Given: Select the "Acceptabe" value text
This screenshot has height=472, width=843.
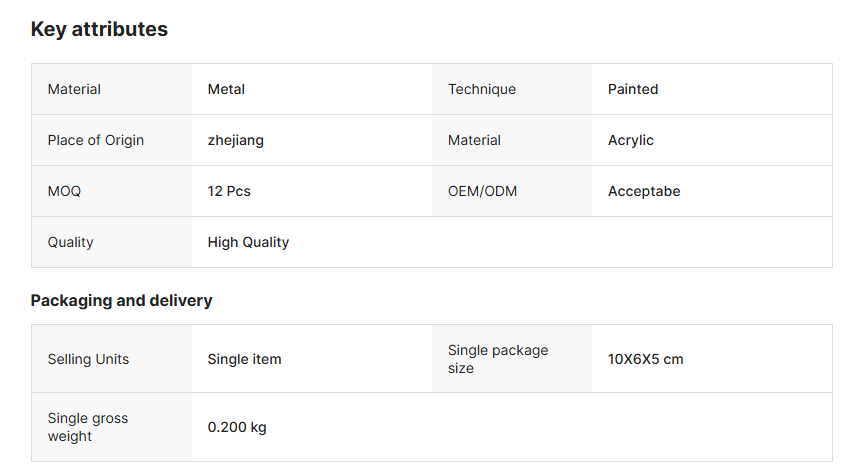Looking at the screenshot, I should pyautogui.click(x=644, y=191).
